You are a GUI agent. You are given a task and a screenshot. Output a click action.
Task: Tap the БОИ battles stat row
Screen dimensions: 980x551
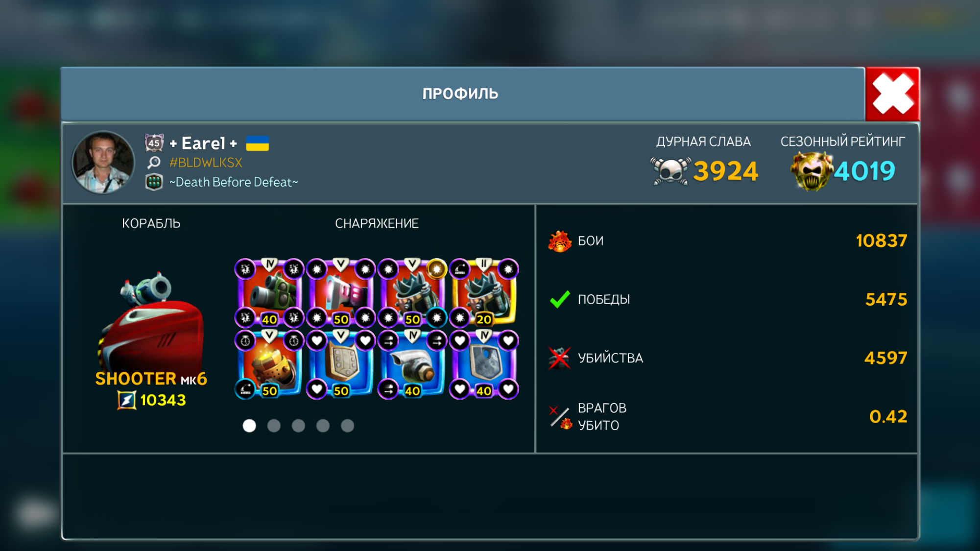click(x=727, y=241)
